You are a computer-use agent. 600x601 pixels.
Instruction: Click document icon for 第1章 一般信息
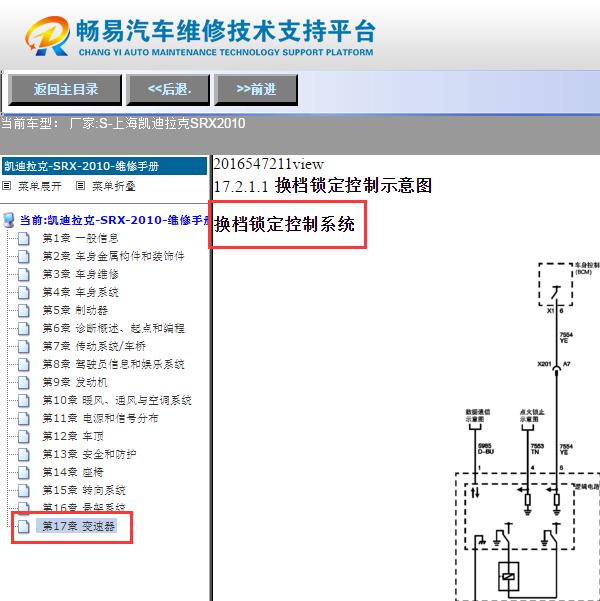tap(24, 238)
